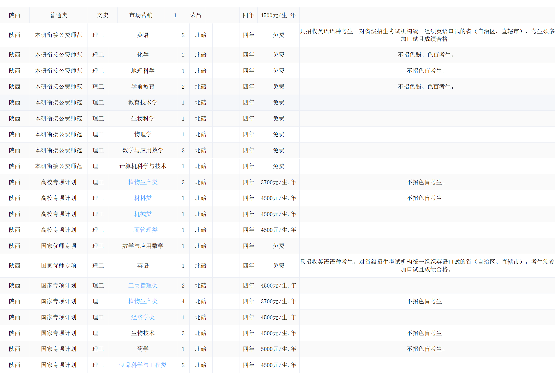Viewport: 555px width, 392px height.
Task: Click the 经济学类 major link
Action: pos(143,317)
